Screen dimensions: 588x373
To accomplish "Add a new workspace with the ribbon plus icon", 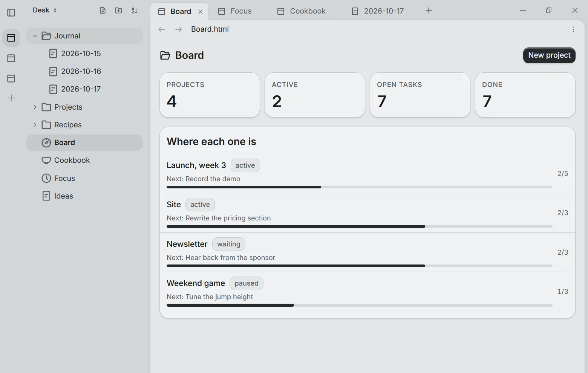I will 11,98.
